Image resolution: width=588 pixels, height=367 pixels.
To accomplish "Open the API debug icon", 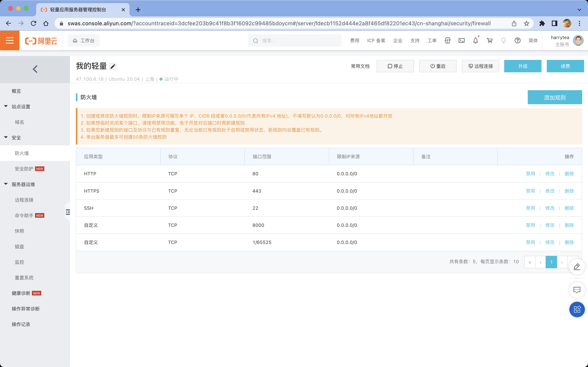I will [447, 41].
